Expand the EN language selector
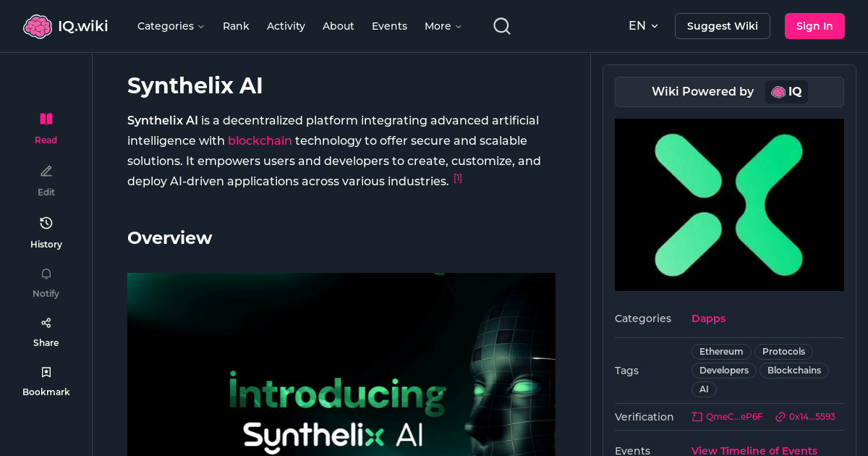This screenshot has height=456, width=868. [x=643, y=25]
